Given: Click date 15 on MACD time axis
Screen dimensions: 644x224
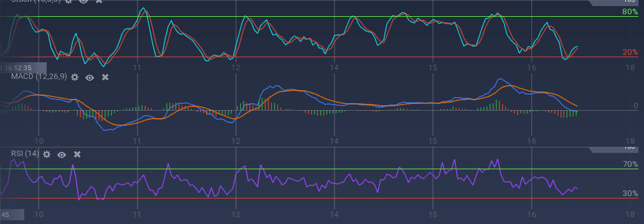Looking at the screenshot, I should tap(432, 141).
